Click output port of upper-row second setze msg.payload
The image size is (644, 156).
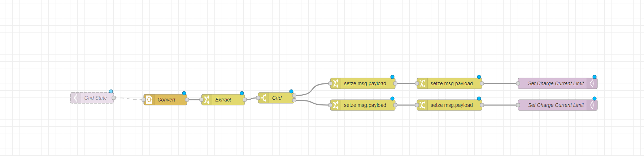482,83
